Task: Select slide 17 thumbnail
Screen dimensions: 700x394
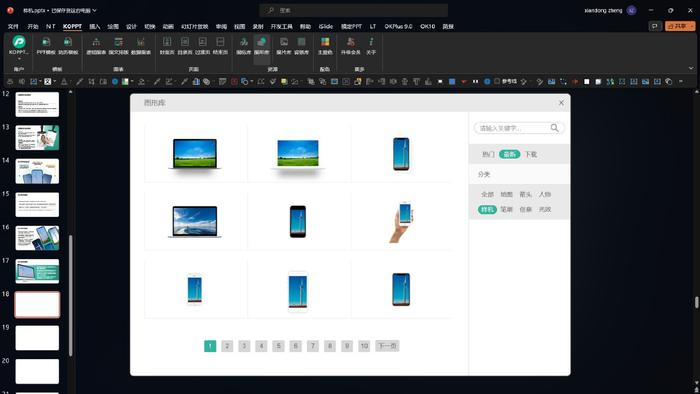Action: point(37,271)
